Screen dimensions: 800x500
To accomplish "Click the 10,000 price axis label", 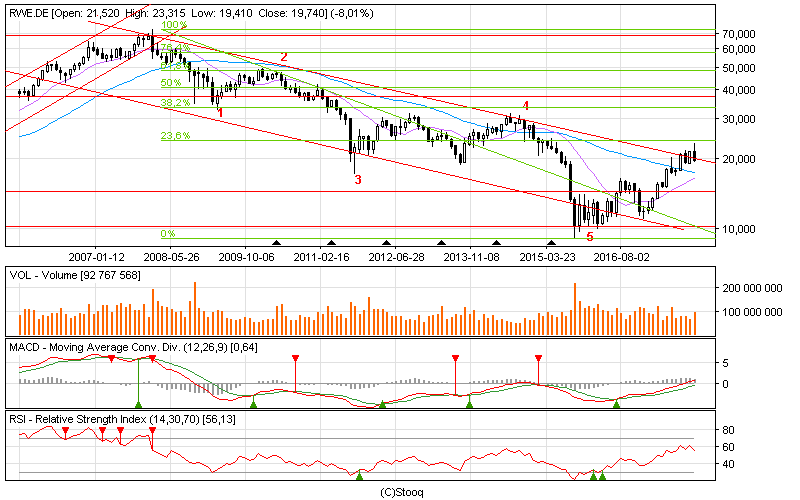I will [x=739, y=229].
